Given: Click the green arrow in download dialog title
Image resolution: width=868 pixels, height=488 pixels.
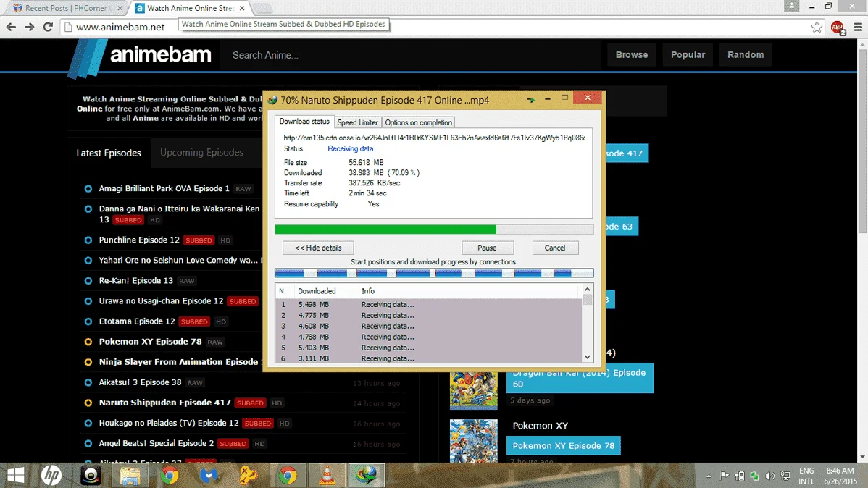Looking at the screenshot, I should (531, 100).
